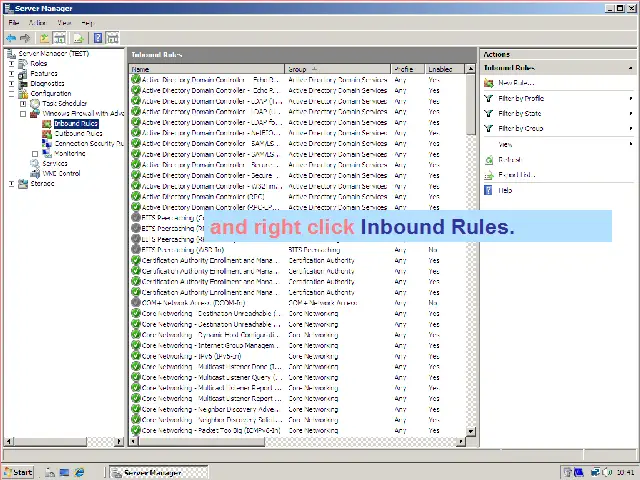The image size is (640, 480).
Task: Sort rules by the Profile column header
Action: 408,69
